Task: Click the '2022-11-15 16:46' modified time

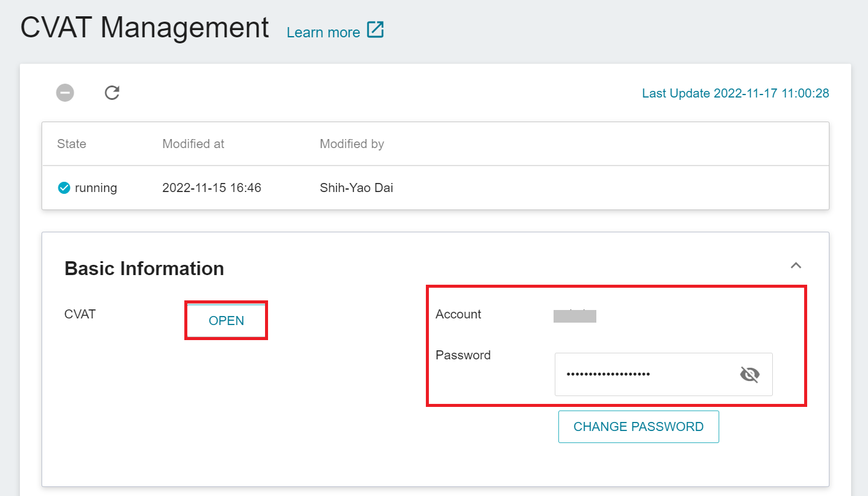Action: [211, 188]
